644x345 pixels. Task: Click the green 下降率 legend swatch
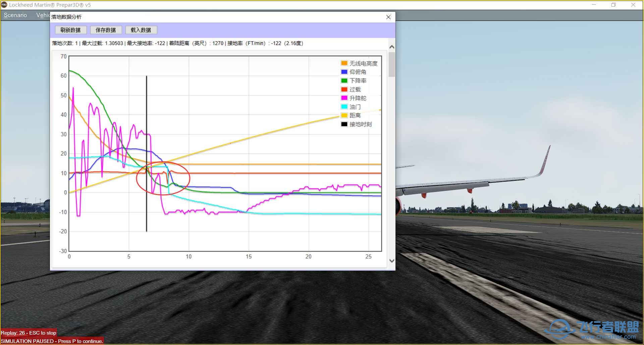click(x=344, y=80)
